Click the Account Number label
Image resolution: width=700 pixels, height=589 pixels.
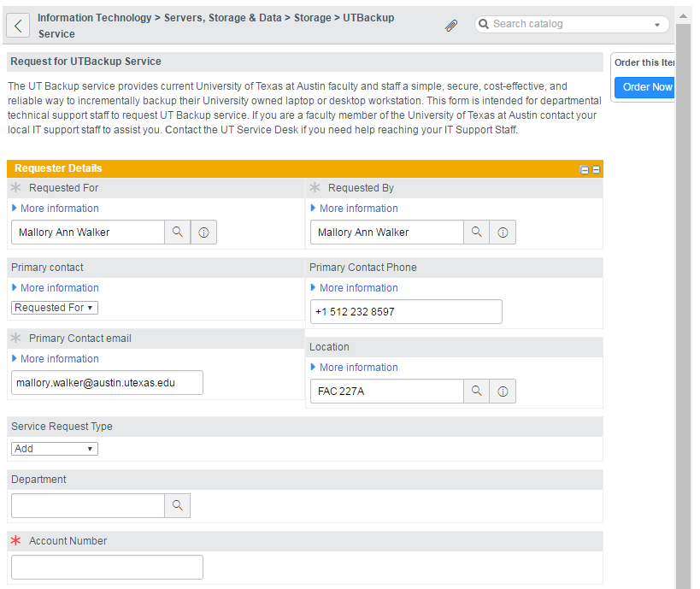point(68,541)
